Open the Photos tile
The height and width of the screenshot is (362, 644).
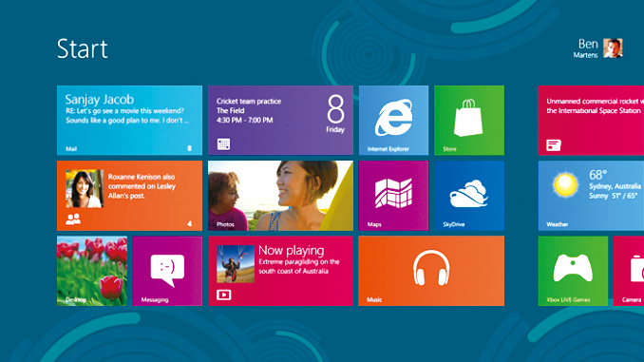click(x=280, y=196)
